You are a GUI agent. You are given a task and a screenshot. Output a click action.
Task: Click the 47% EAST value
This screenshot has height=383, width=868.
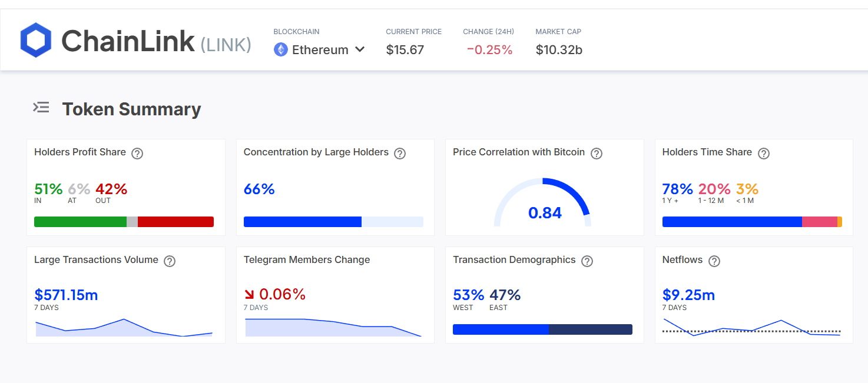pyautogui.click(x=505, y=295)
